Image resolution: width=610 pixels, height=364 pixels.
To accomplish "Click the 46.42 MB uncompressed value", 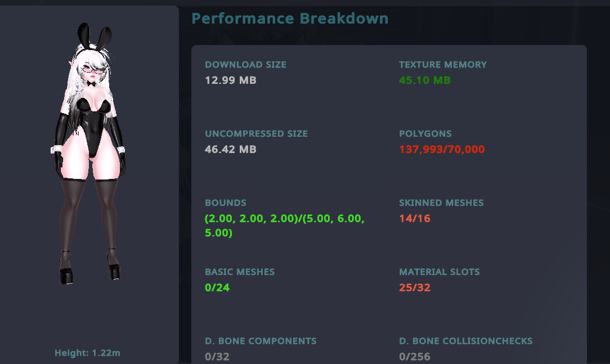I will (231, 150).
